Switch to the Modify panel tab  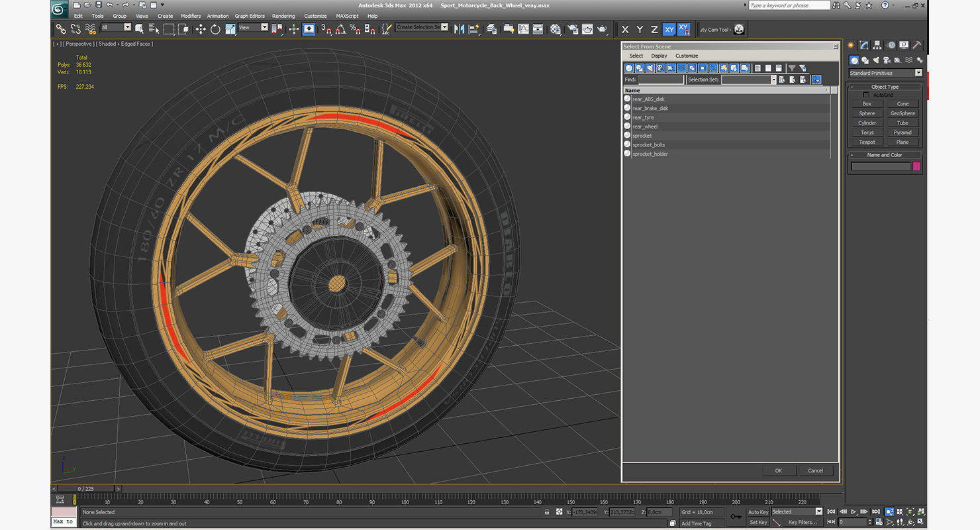pos(864,45)
